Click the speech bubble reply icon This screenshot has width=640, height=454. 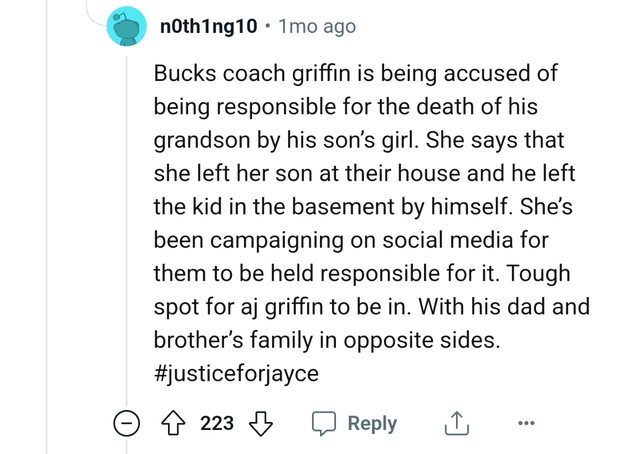coord(323,423)
